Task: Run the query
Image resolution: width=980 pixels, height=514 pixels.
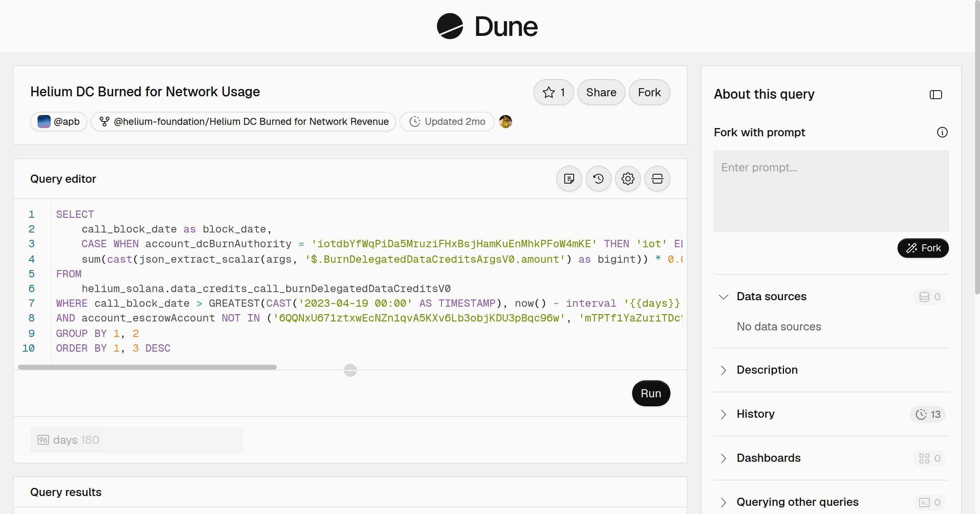Action: [x=651, y=393]
